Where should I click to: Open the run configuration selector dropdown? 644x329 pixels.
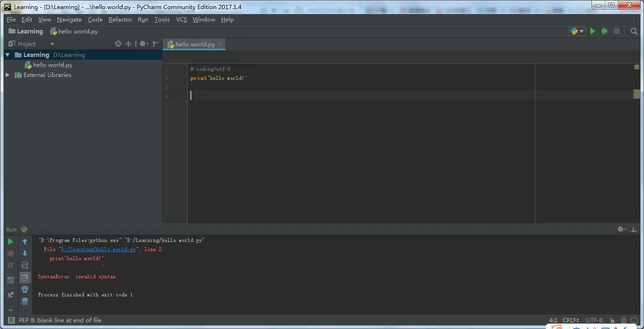(577, 31)
